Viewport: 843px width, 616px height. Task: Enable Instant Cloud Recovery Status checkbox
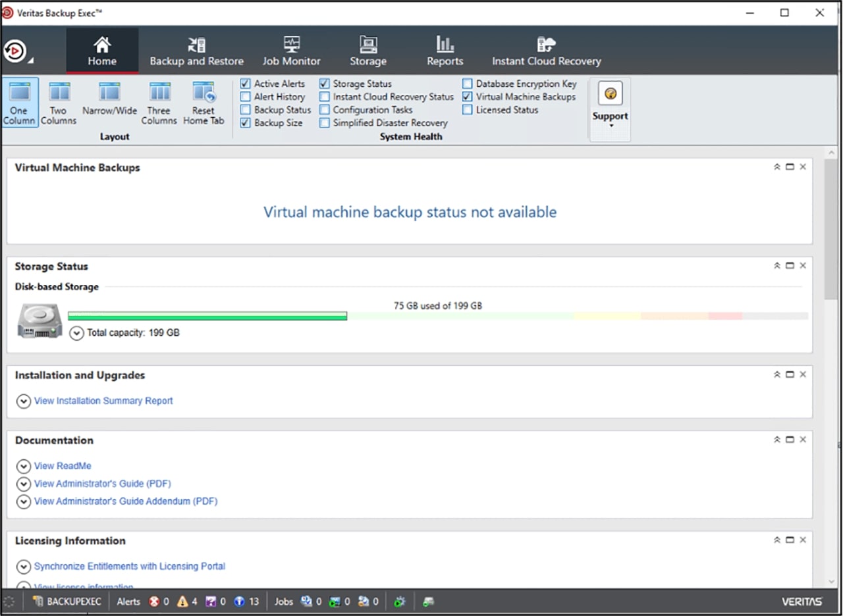pyautogui.click(x=324, y=97)
